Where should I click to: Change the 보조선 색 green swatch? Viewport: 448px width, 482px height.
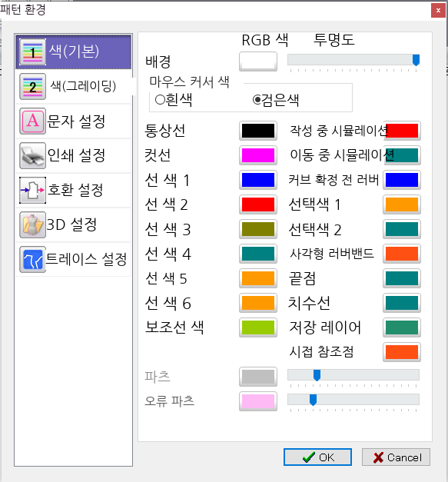258,327
